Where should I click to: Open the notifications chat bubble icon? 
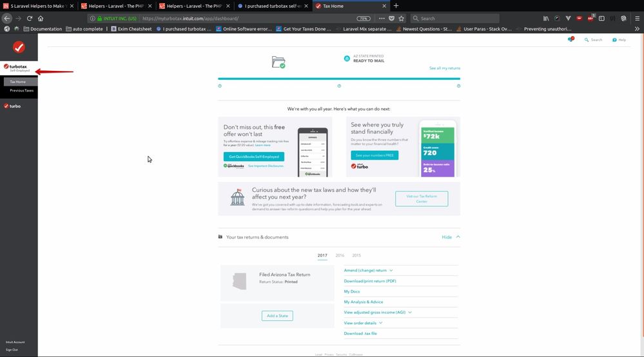(x=571, y=39)
